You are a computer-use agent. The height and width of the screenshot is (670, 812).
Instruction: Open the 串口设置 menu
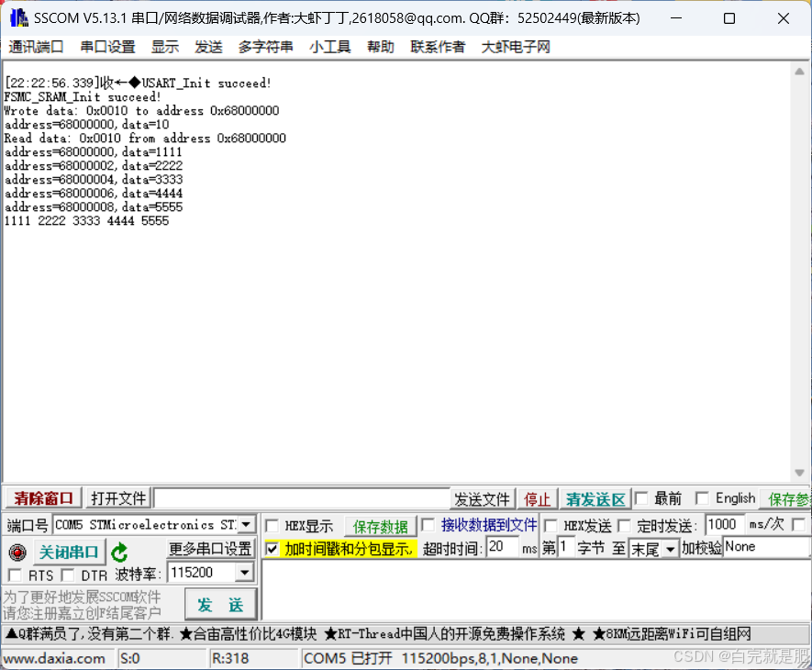[x=107, y=47]
